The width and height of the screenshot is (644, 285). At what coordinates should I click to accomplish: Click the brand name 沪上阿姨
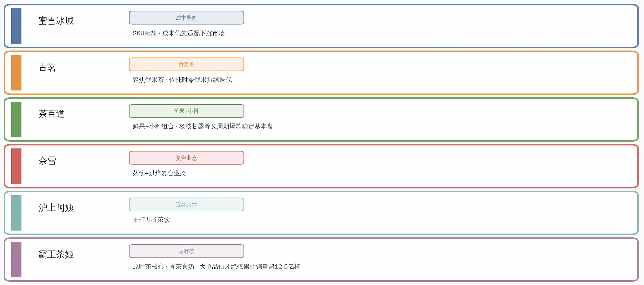click(56, 208)
